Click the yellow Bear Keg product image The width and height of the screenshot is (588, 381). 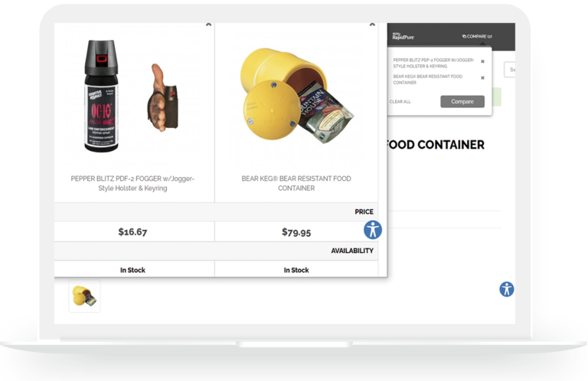click(296, 96)
